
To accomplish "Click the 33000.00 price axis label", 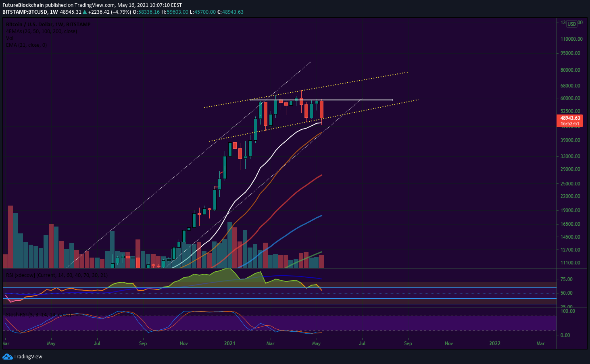I will click(x=570, y=156).
